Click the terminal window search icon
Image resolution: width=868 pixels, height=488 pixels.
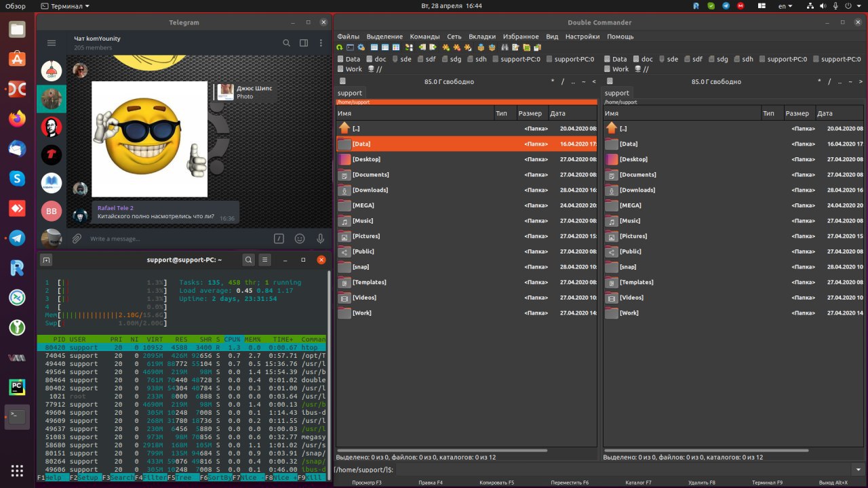[248, 260]
